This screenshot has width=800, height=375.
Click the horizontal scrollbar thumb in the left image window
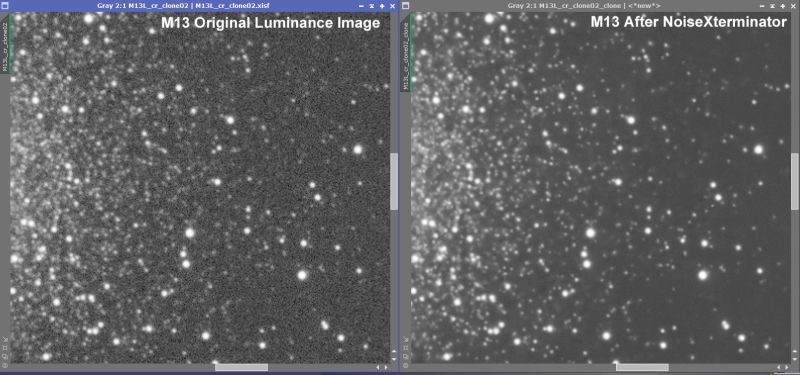click(241, 367)
